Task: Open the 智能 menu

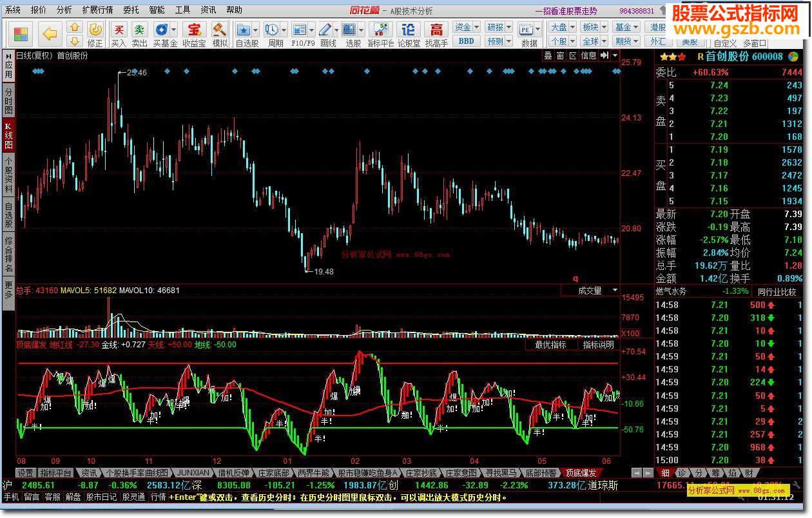Action: click(x=157, y=10)
